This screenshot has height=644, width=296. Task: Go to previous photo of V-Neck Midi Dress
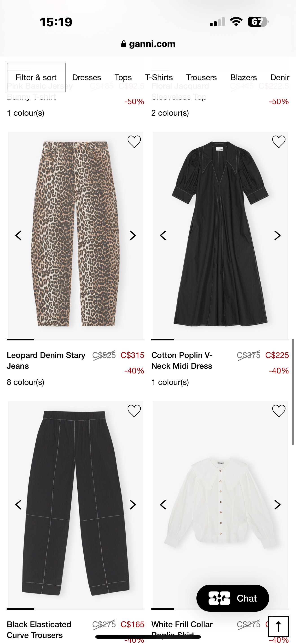[163, 236]
